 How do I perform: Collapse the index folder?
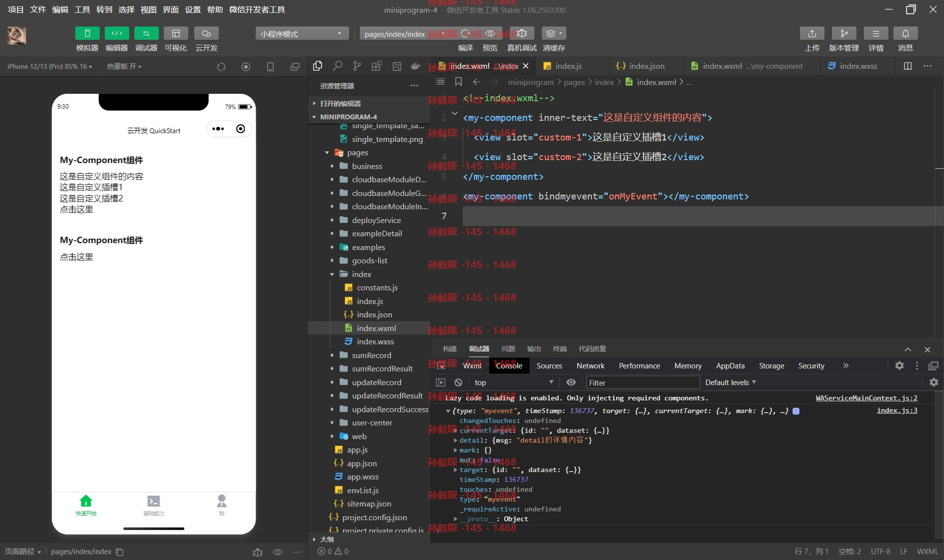click(x=369, y=274)
